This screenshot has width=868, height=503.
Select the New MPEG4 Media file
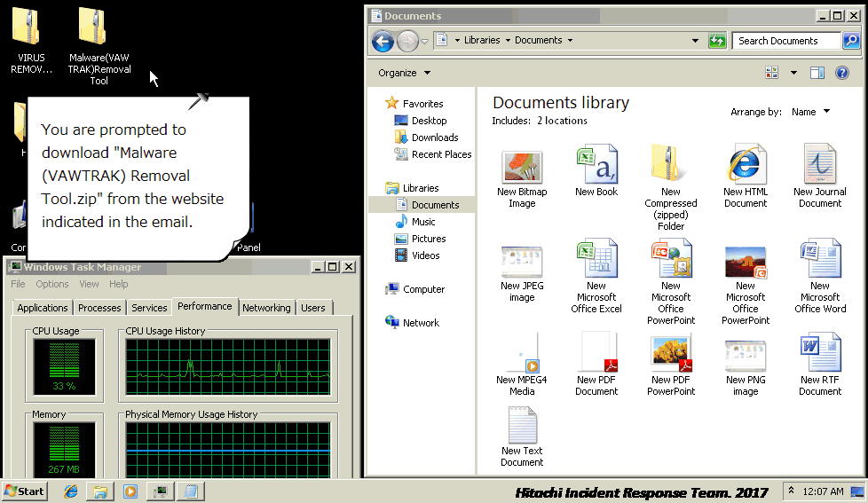pyautogui.click(x=522, y=365)
